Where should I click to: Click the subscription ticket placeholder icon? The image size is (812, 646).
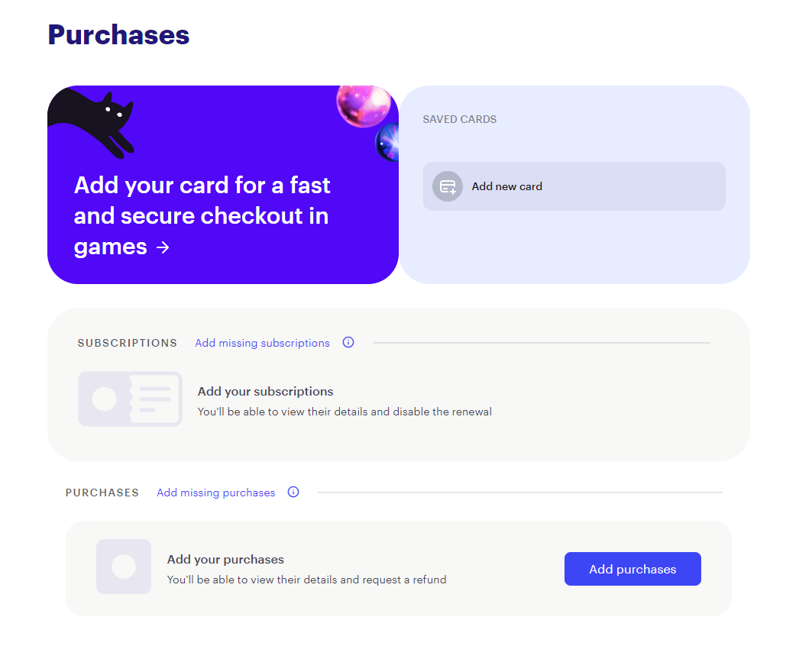pos(130,399)
